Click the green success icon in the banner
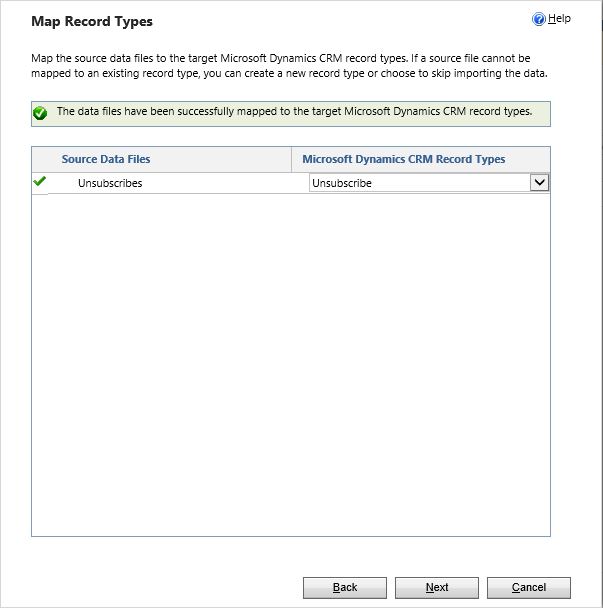 [40, 113]
